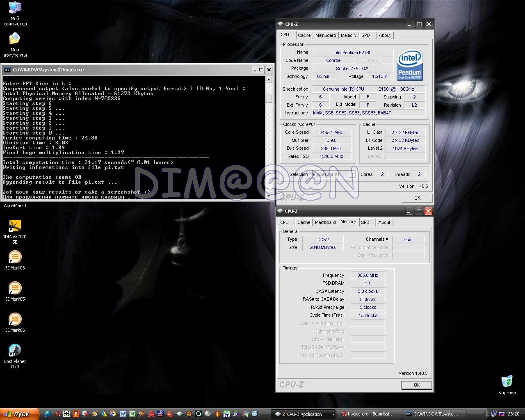Switch to hwbot.org taskbar button
The height and width of the screenshot is (420, 525).
[368, 414]
